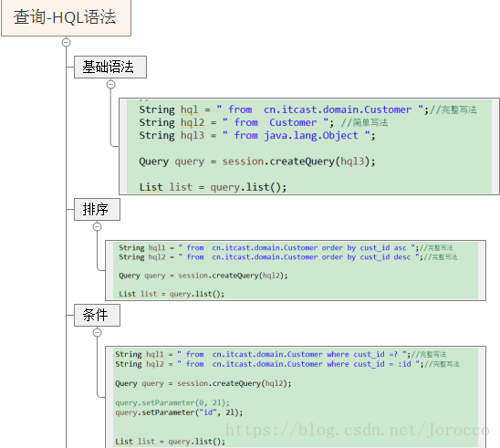Image resolution: width=500 pixels, height=448 pixels.
Task: Click the //简单写法 comment
Action: pyautogui.click(x=364, y=122)
